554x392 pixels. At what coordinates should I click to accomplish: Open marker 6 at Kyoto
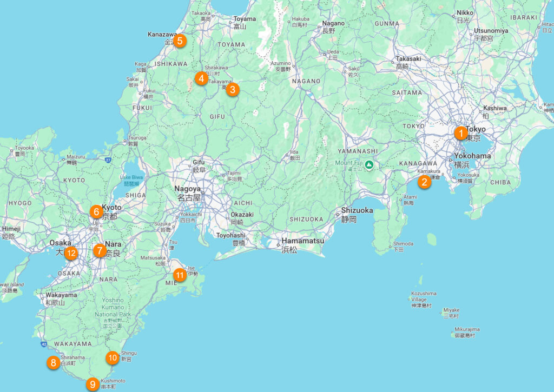click(96, 211)
